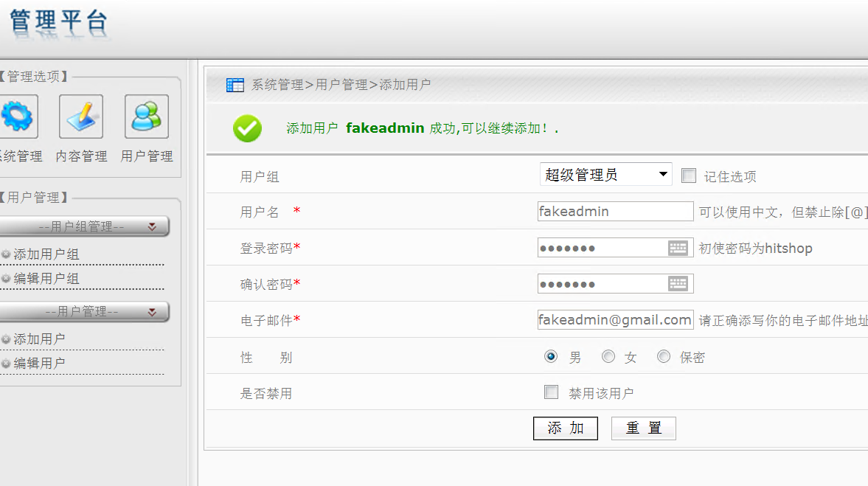
Task: Open 添加用户组 in sidebar
Action: pos(46,254)
